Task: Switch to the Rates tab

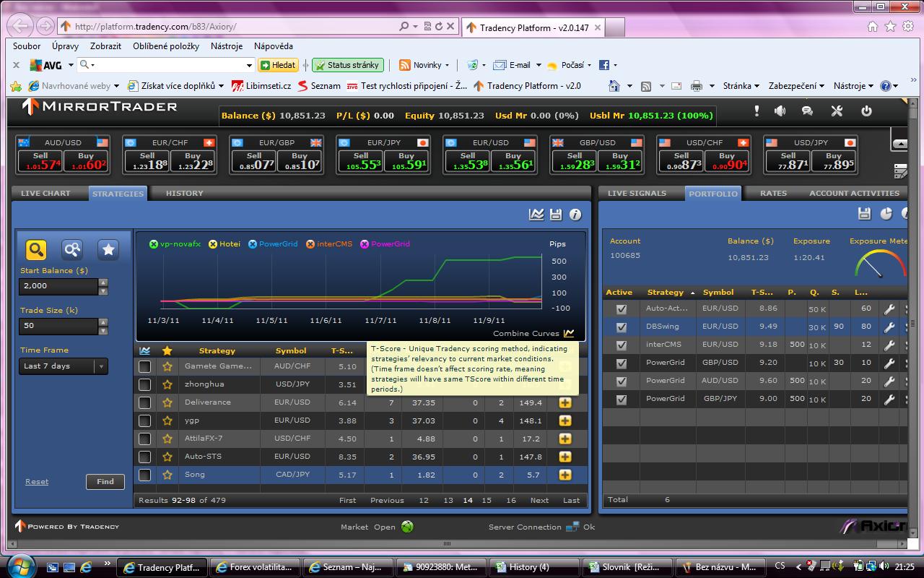Action: click(x=773, y=193)
